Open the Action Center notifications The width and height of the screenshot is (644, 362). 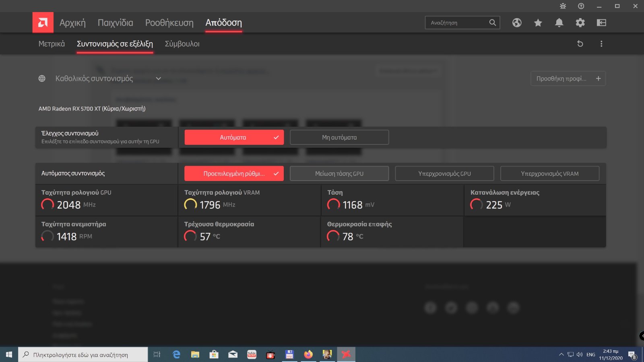point(632,355)
